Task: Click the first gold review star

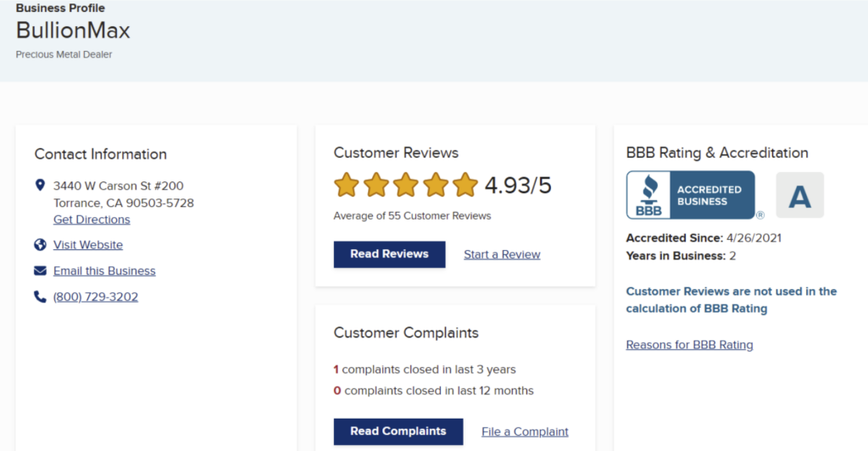Action: click(x=347, y=185)
